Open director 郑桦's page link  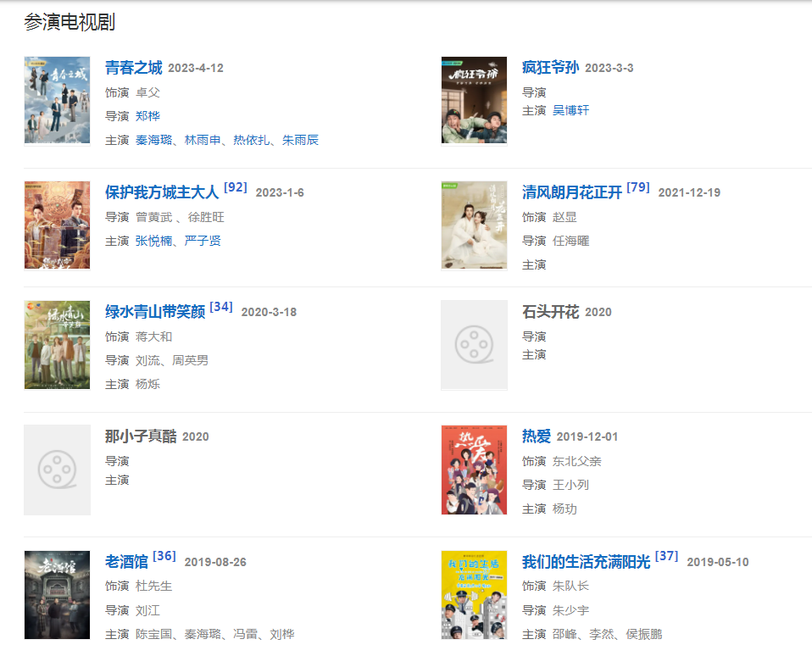pyautogui.click(x=147, y=116)
